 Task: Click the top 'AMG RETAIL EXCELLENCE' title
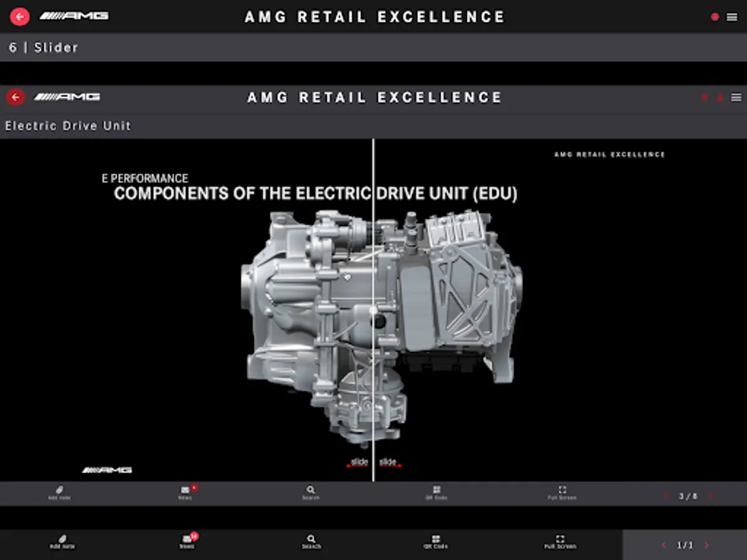[x=375, y=17]
